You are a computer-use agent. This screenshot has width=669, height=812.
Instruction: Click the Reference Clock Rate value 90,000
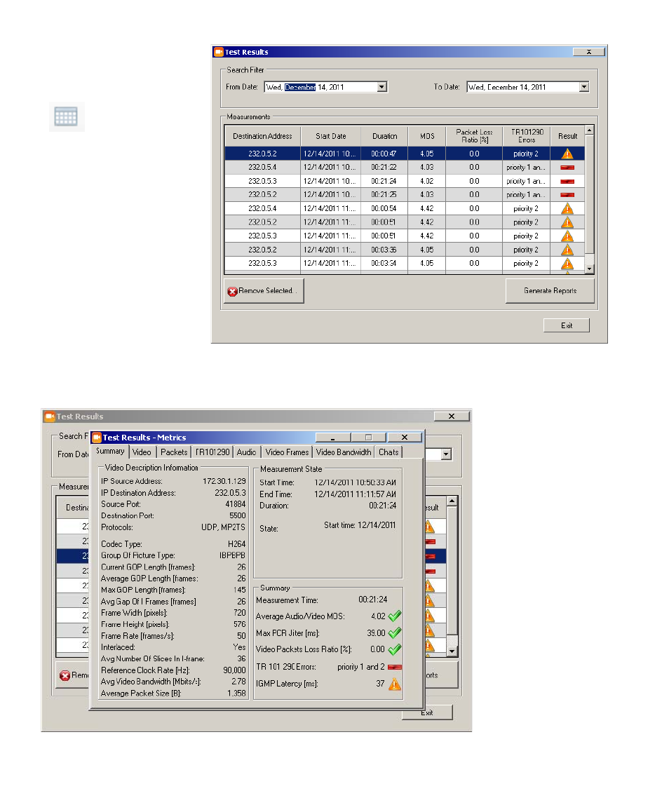(x=234, y=670)
